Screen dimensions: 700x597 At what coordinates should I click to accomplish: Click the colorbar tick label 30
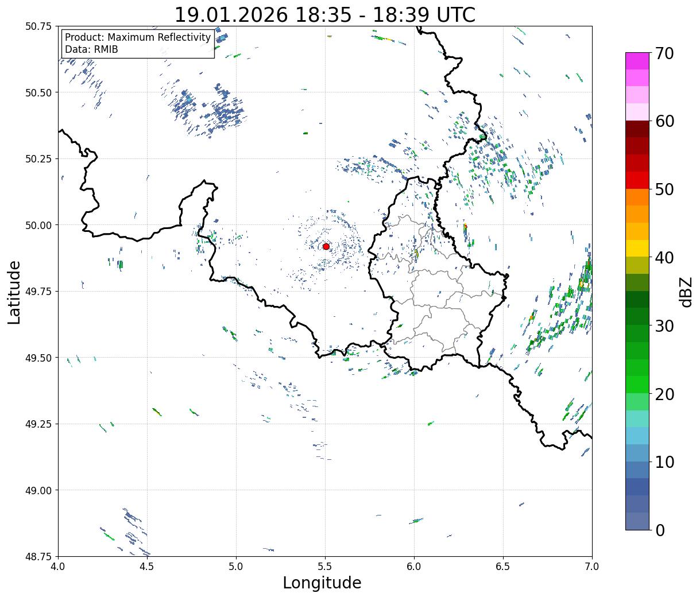(664, 326)
